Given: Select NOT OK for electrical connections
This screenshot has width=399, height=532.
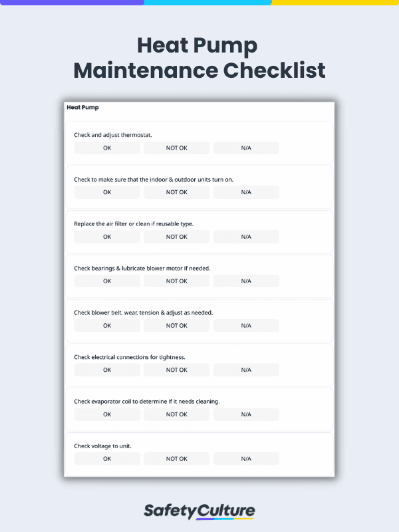Looking at the screenshot, I should (x=176, y=370).
